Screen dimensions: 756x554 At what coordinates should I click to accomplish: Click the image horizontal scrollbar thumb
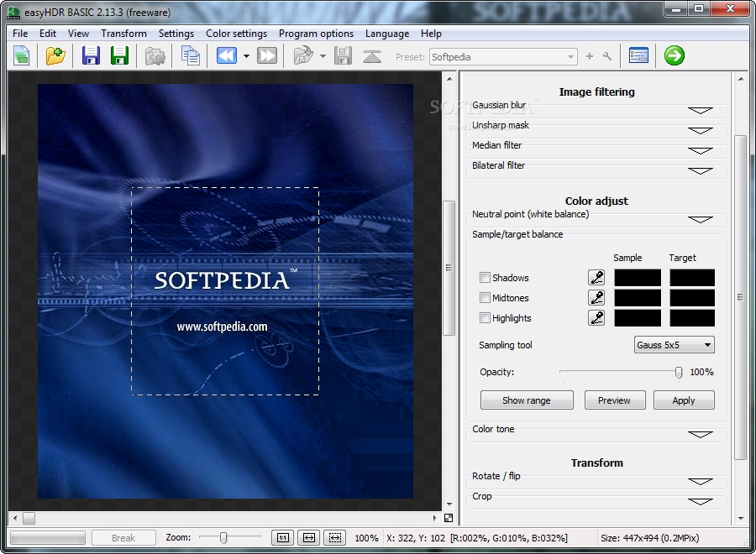click(x=29, y=519)
